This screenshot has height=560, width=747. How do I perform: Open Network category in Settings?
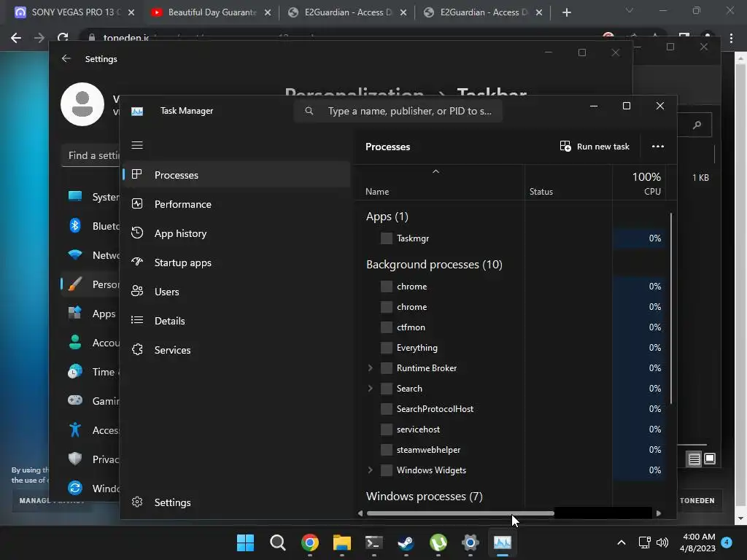tap(90, 255)
